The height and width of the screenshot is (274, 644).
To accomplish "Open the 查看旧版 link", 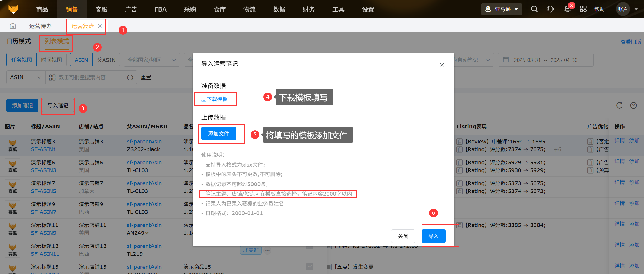I will point(631,42).
